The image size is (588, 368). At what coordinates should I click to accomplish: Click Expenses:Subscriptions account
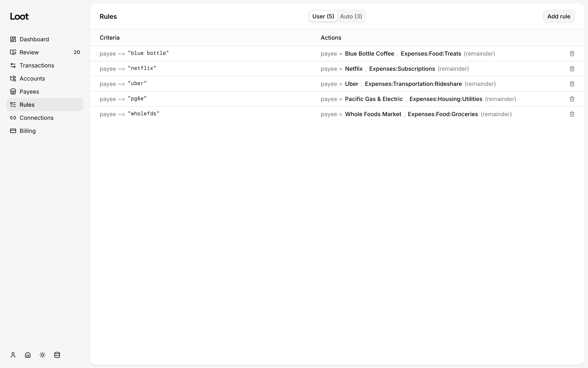[402, 69]
